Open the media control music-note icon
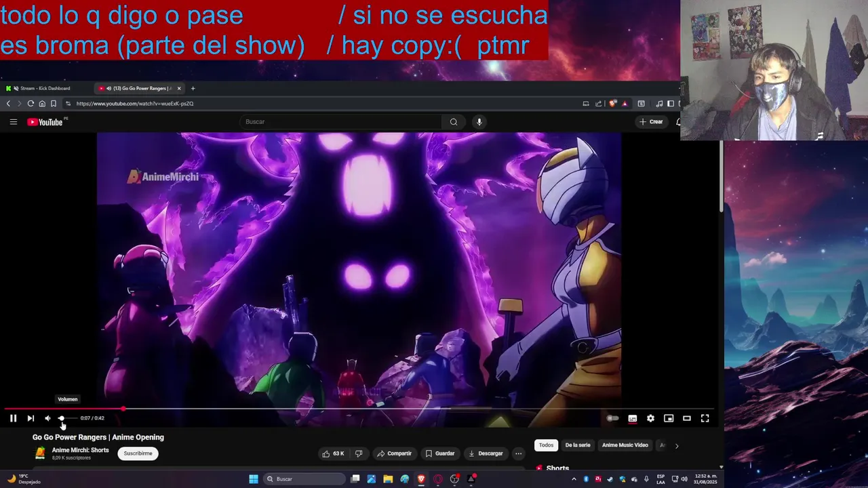Screen dimensions: 868x488 [x=659, y=104]
